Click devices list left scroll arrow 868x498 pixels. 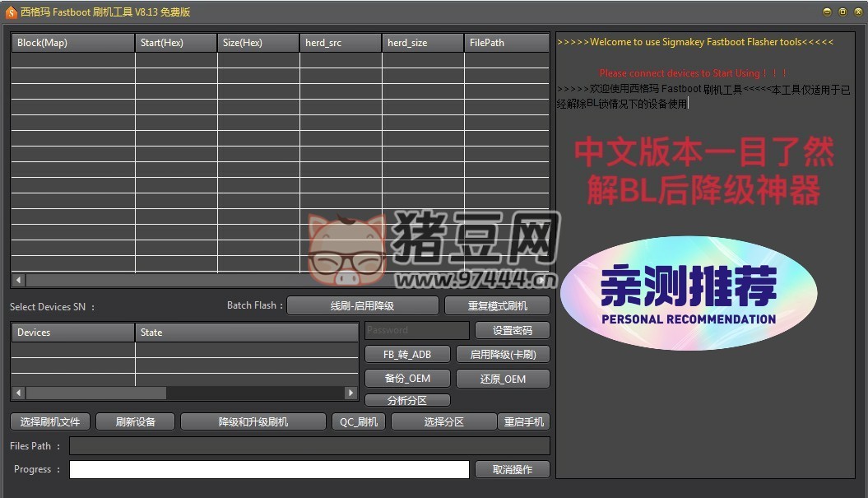click(x=18, y=393)
